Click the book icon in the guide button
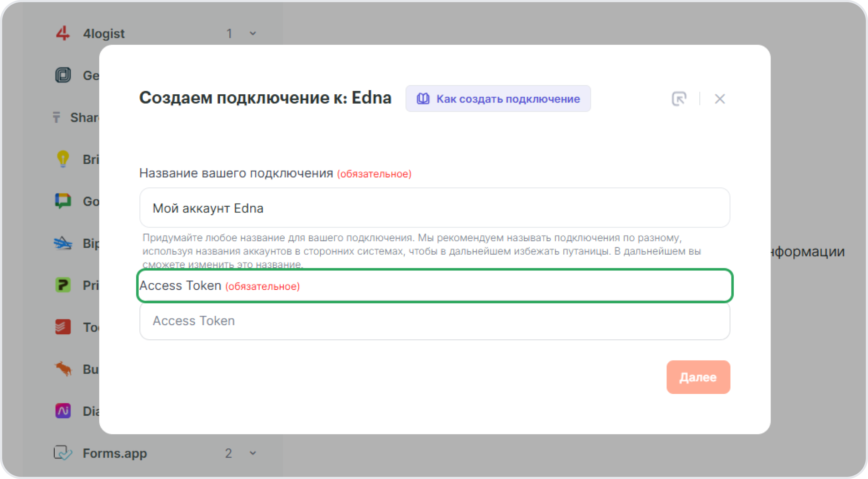Screen dimensions: 868x479 click(423, 99)
